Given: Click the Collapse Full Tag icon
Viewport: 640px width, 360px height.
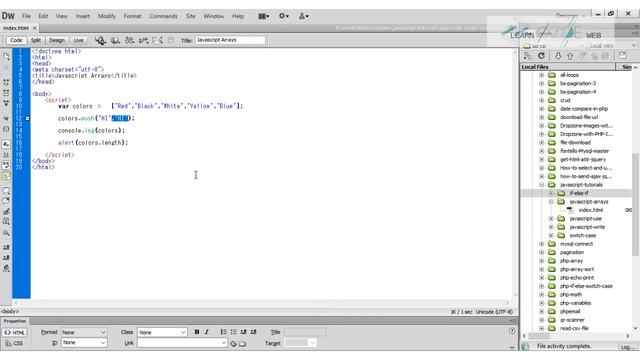Looking at the screenshot, I should pos(6,82).
